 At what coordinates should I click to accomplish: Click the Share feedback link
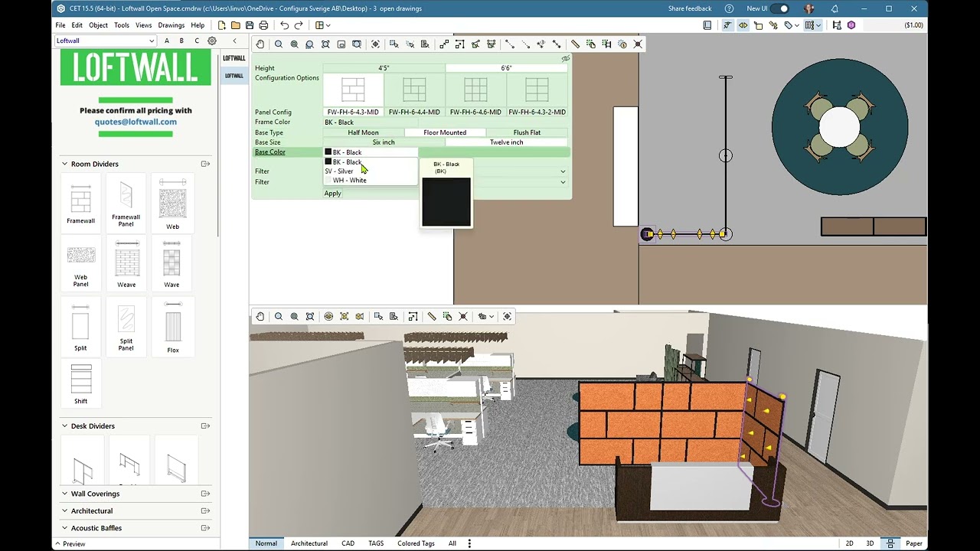[x=690, y=8]
